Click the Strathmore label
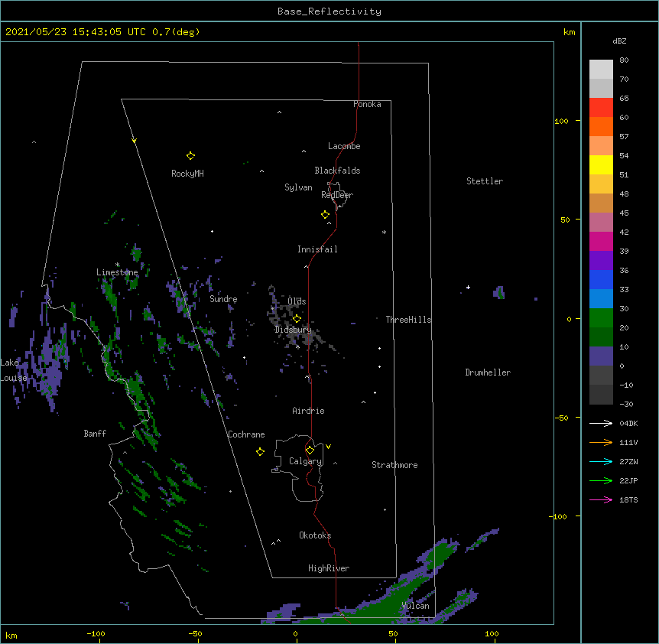 394,465
